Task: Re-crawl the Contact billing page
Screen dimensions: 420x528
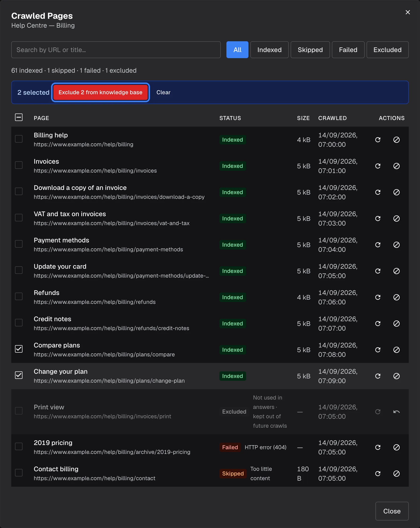Action: 378,473
